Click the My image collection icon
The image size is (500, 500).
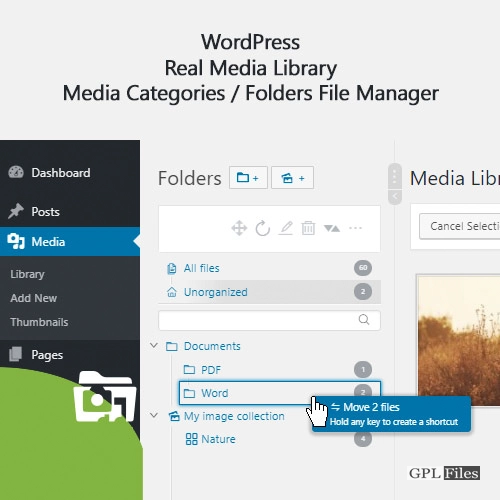click(x=174, y=416)
